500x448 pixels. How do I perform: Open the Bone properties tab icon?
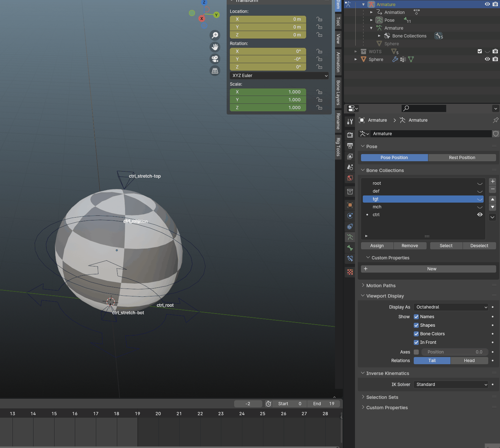(x=350, y=248)
